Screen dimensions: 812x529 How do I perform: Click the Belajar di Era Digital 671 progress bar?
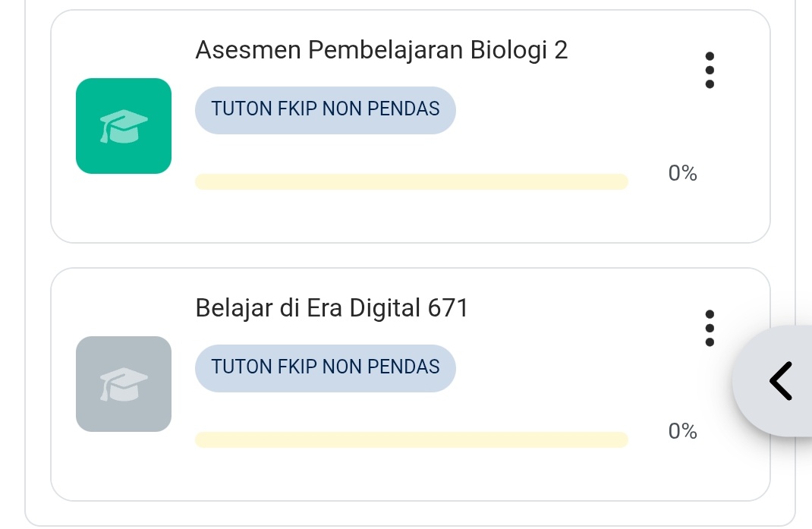(x=411, y=439)
